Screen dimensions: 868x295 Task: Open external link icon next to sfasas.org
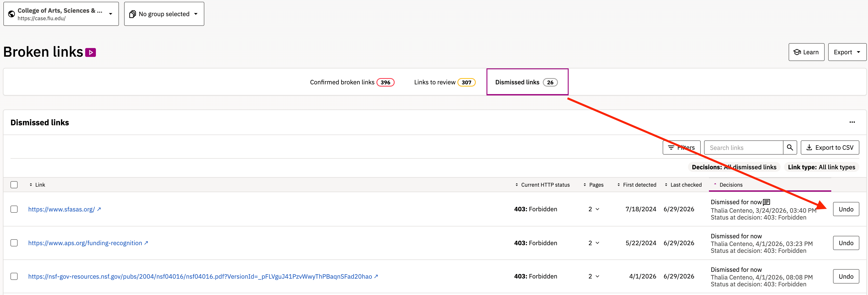99,209
